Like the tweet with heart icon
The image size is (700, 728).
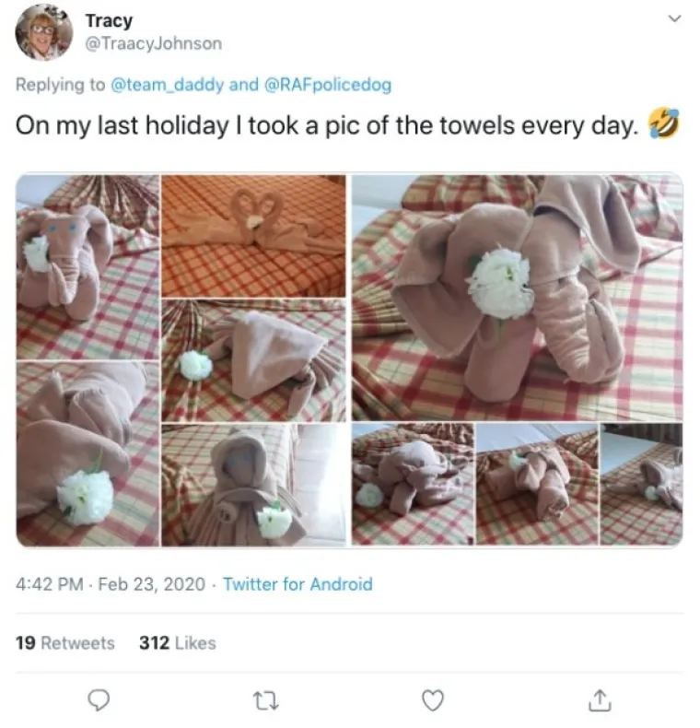432,701
